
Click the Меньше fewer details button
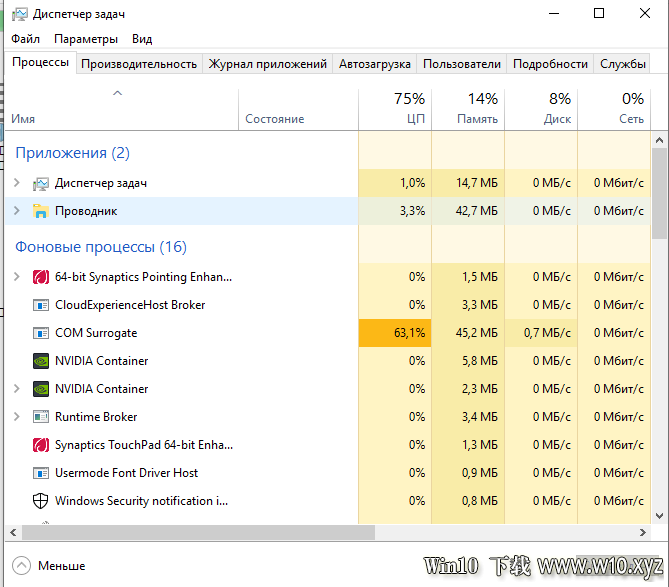[x=49, y=566]
